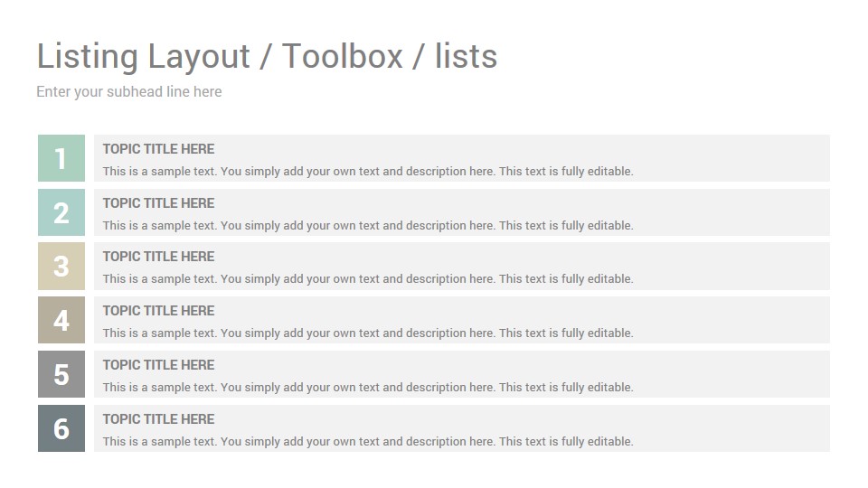Click the gray number 5 box
This screenshot has width=868, height=488.
(61, 374)
